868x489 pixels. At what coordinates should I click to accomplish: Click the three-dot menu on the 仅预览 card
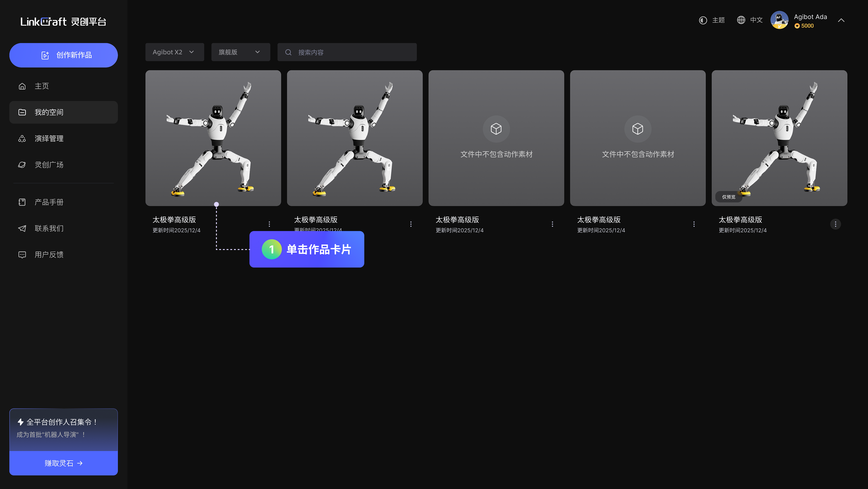click(x=835, y=224)
